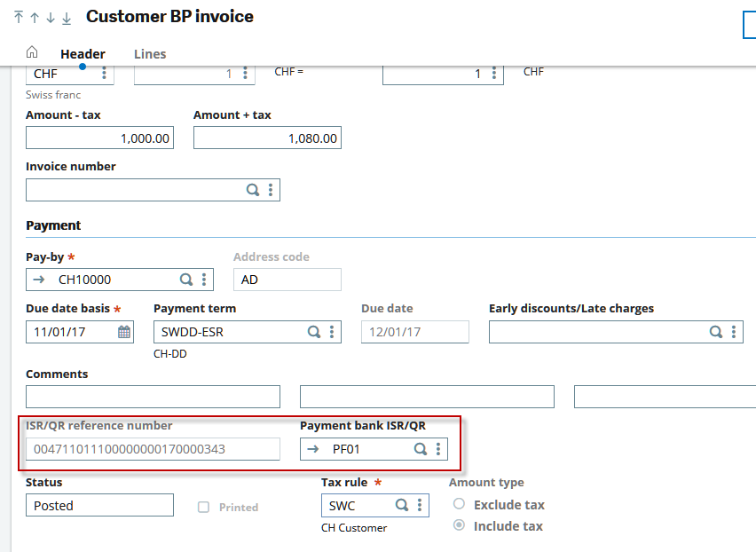Search Payment term lookup icon

coord(314,332)
